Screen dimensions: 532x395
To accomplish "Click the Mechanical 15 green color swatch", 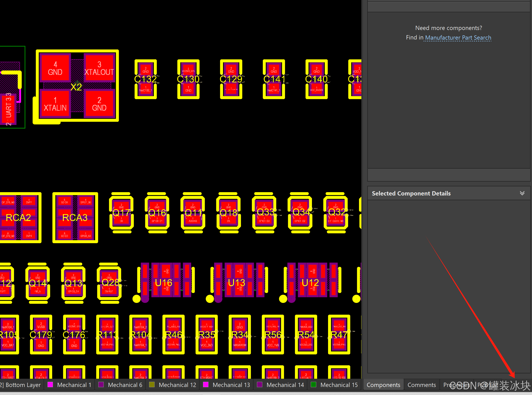I will coord(313,384).
